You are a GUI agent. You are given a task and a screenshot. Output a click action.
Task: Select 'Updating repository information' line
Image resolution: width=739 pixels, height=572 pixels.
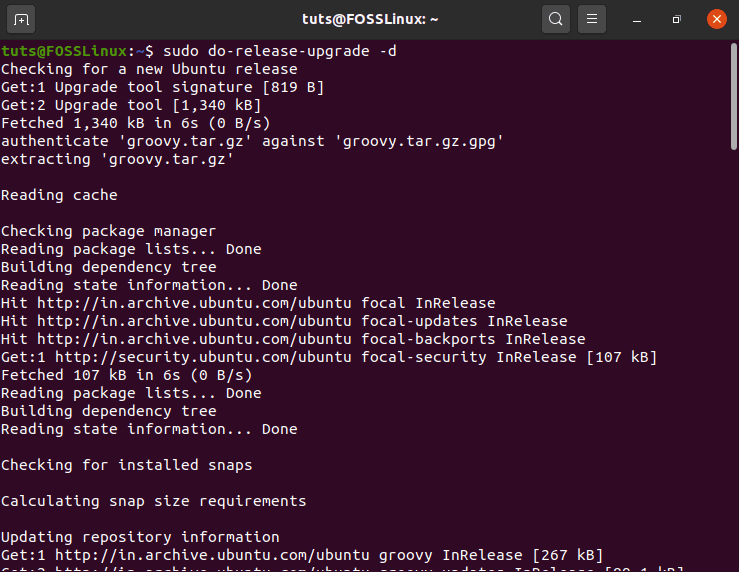pos(140,537)
